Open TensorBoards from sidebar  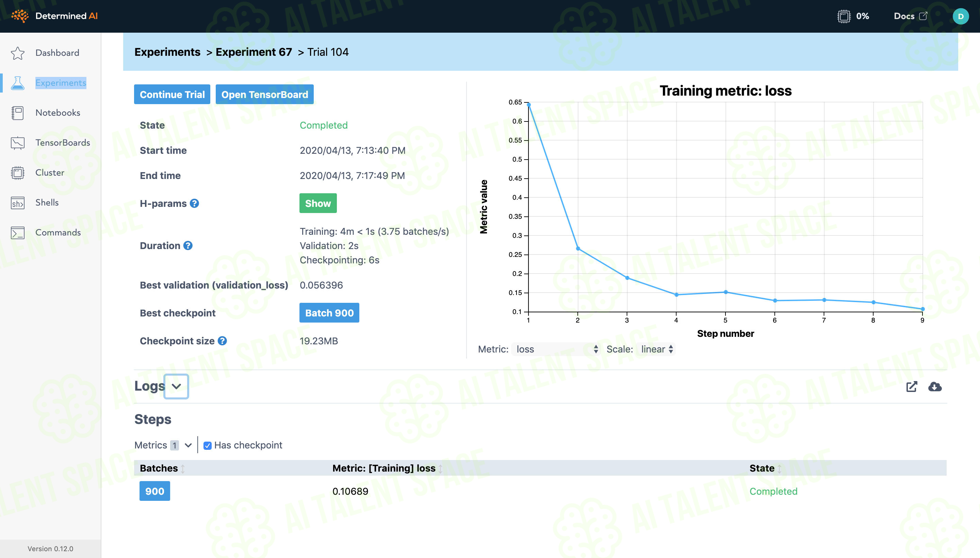63,143
